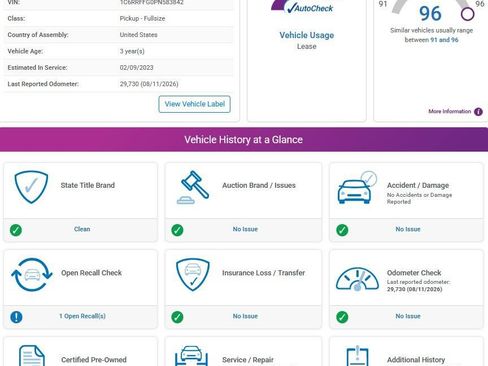The image size is (488, 366).
Task: Click the Open Recall Check heading
Action: click(x=91, y=273)
